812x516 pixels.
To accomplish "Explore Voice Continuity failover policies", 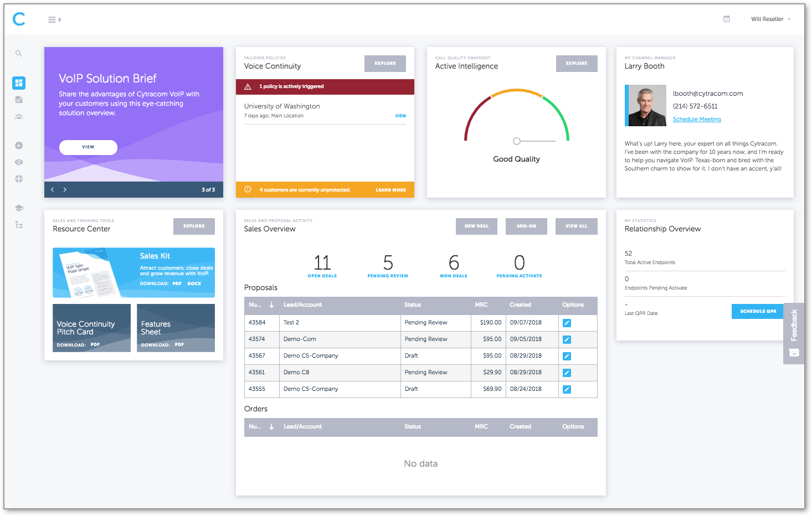I will pyautogui.click(x=385, y=64).
